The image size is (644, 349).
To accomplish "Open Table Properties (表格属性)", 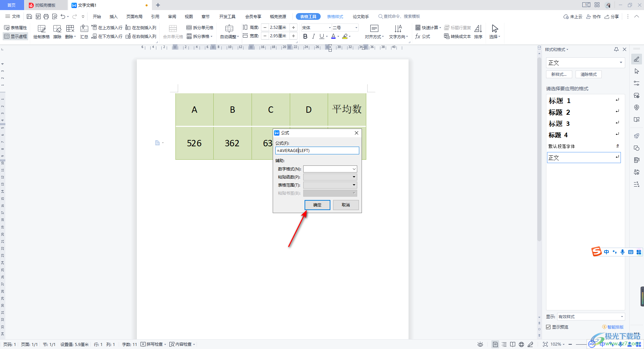I will (15, 28).
